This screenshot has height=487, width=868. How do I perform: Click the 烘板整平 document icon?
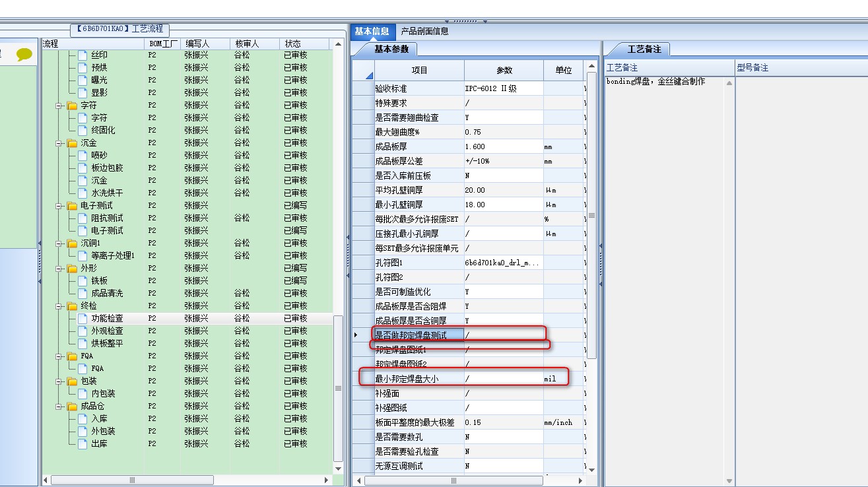point(83,343)
